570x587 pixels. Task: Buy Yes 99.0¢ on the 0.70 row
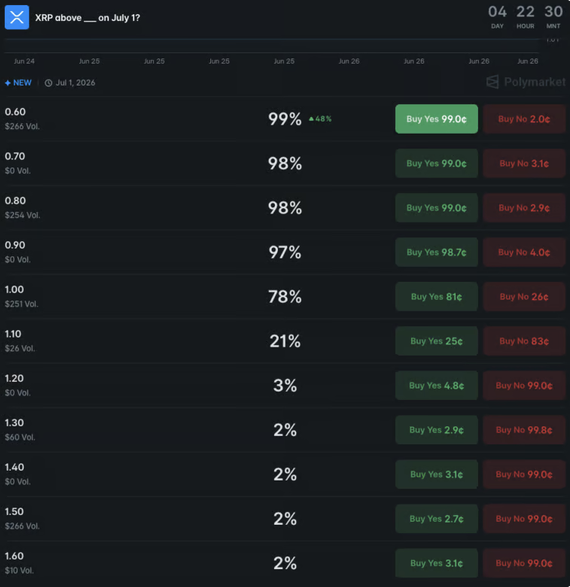(436, 163)
